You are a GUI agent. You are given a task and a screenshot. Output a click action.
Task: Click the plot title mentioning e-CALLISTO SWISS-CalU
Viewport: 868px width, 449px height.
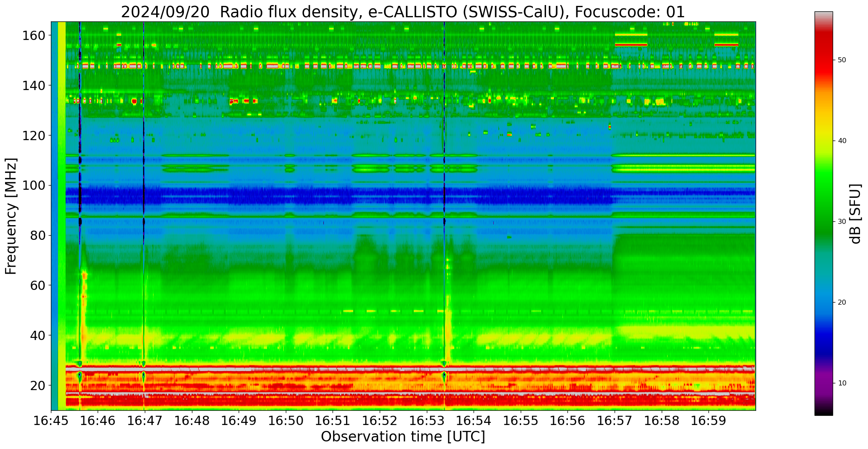point(403,12)
